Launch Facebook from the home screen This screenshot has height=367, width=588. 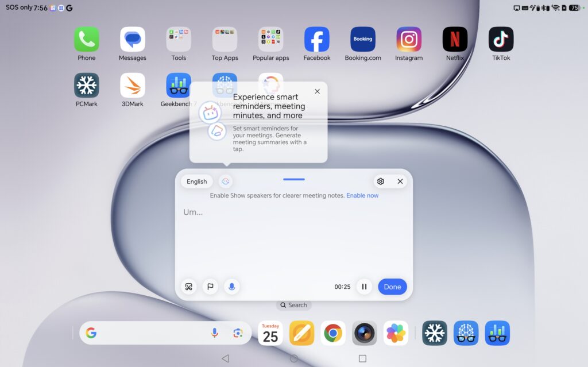point(317,39)
